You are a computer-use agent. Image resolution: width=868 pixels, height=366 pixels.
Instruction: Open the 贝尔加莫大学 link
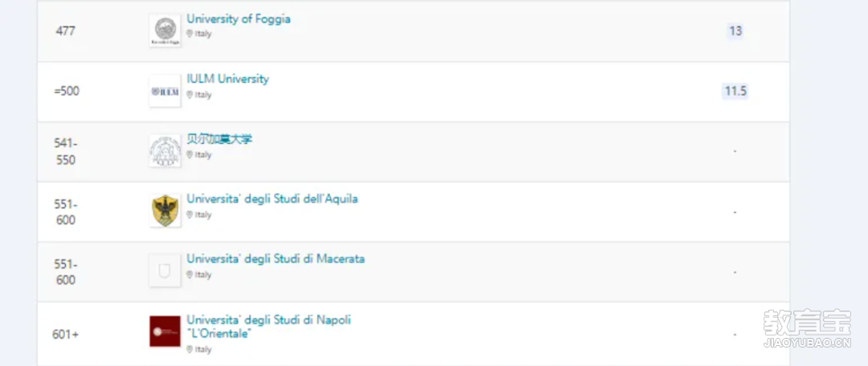(x=219, y=139)
